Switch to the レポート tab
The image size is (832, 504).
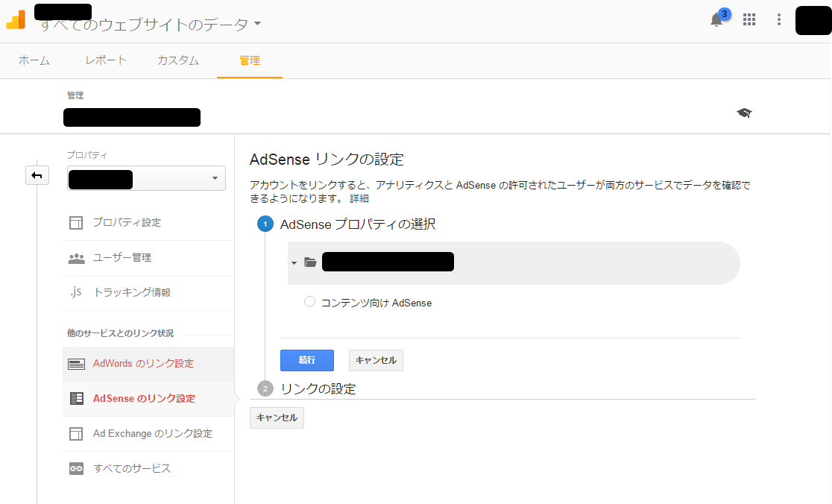click(x=106, y=60)
